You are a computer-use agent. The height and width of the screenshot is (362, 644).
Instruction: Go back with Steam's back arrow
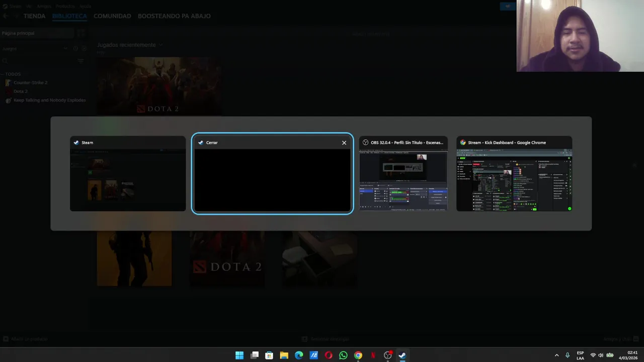point(6,16)
